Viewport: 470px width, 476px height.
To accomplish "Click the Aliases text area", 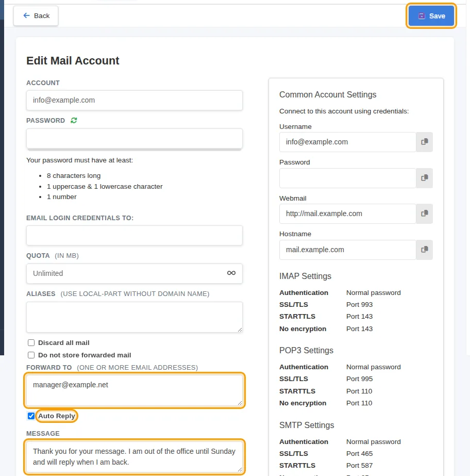I will 135,317.
